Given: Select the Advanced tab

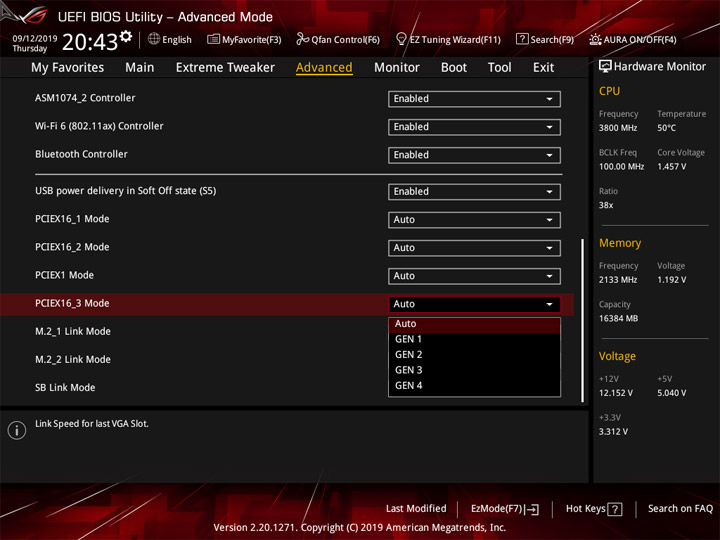Looking at the screenshot, I should point(324,68).
